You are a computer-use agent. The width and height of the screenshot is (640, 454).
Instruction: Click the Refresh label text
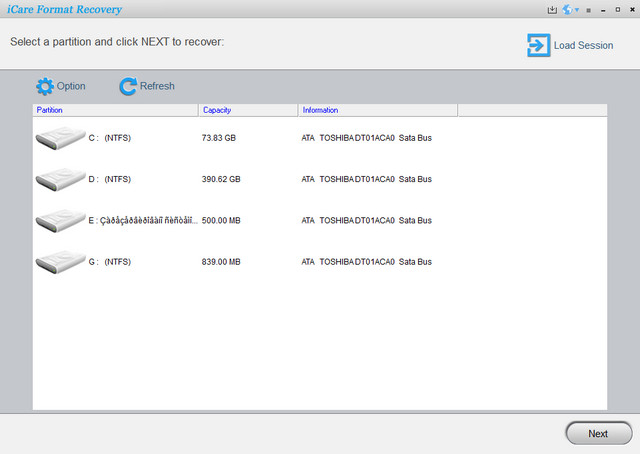click(157, 86)
